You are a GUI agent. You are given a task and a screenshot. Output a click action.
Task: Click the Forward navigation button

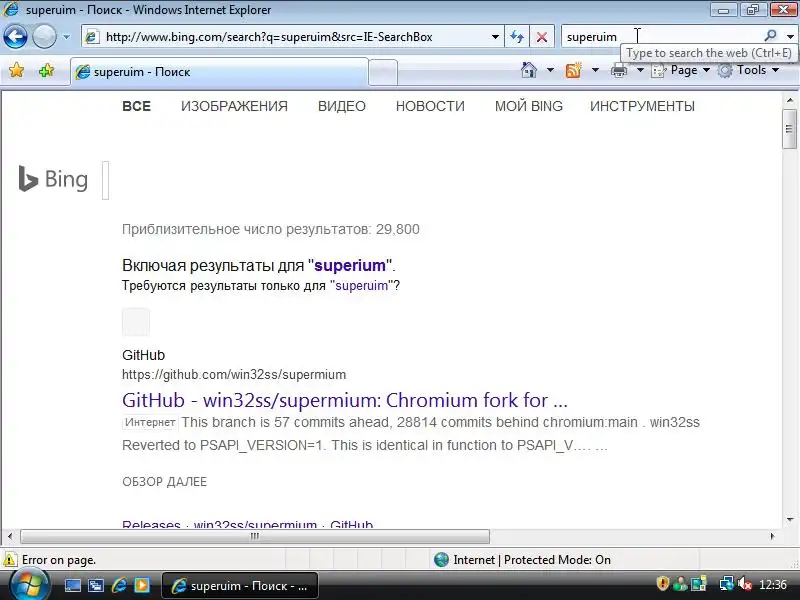(x=44, y=37)
